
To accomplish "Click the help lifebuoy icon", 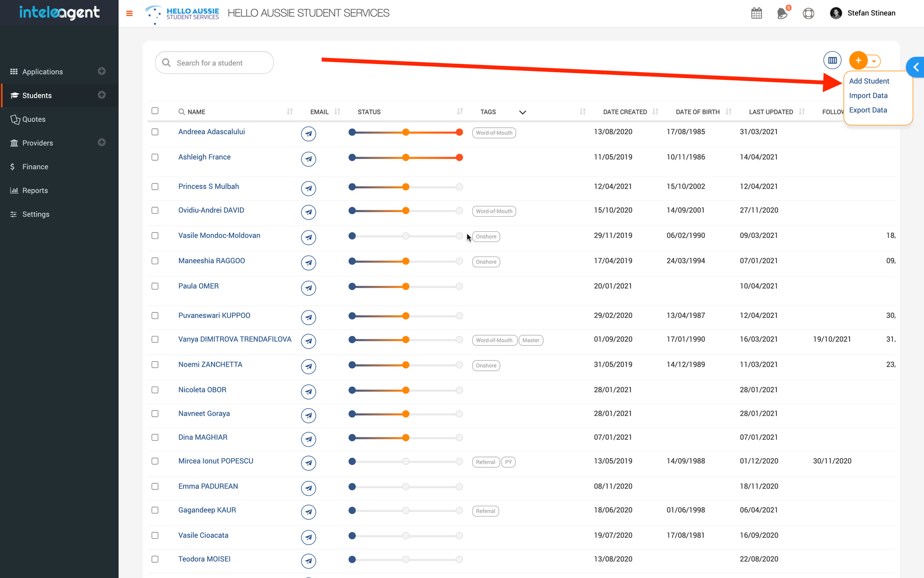I will tap(808, 13).
